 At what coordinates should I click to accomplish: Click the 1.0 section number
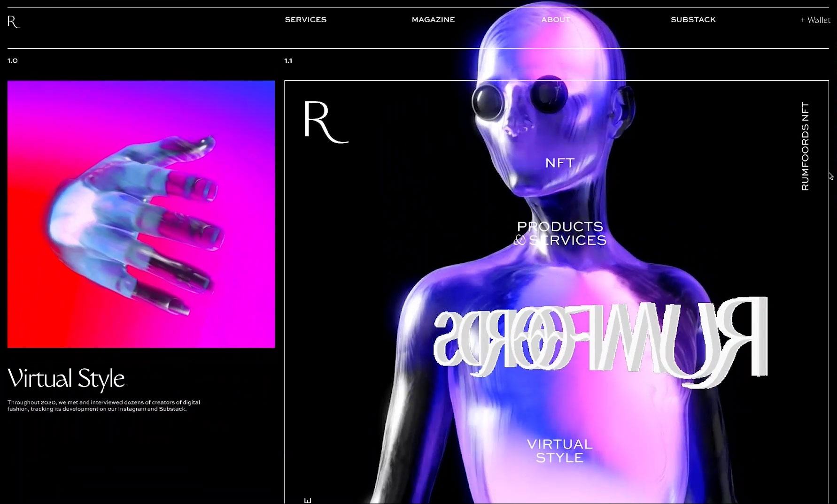13,61
